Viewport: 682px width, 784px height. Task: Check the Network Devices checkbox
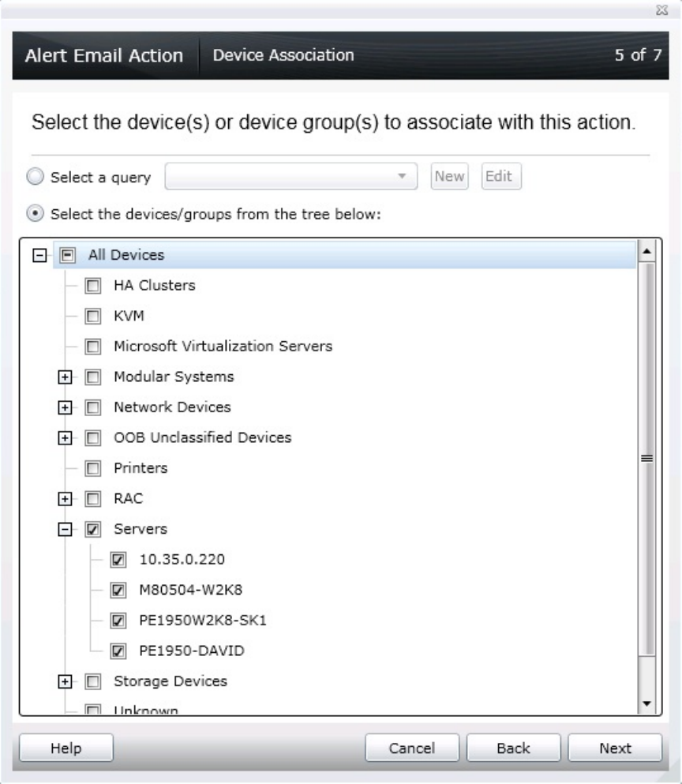click(92, 407)
